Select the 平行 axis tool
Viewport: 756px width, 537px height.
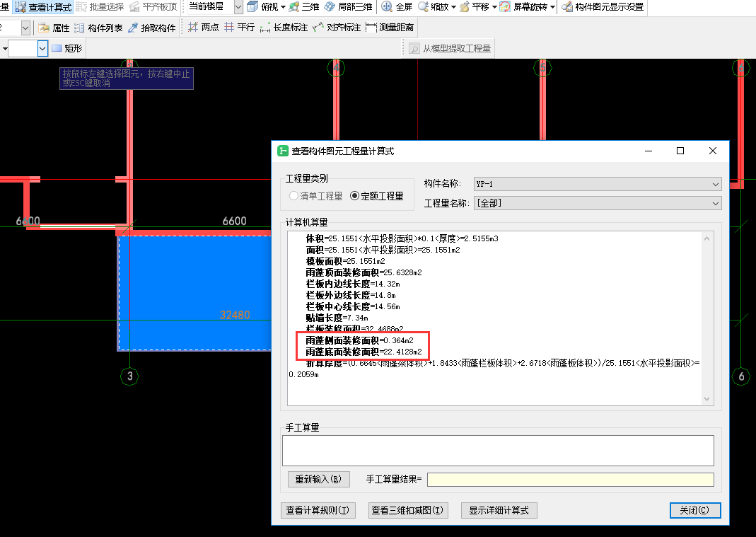click(239, 28)
